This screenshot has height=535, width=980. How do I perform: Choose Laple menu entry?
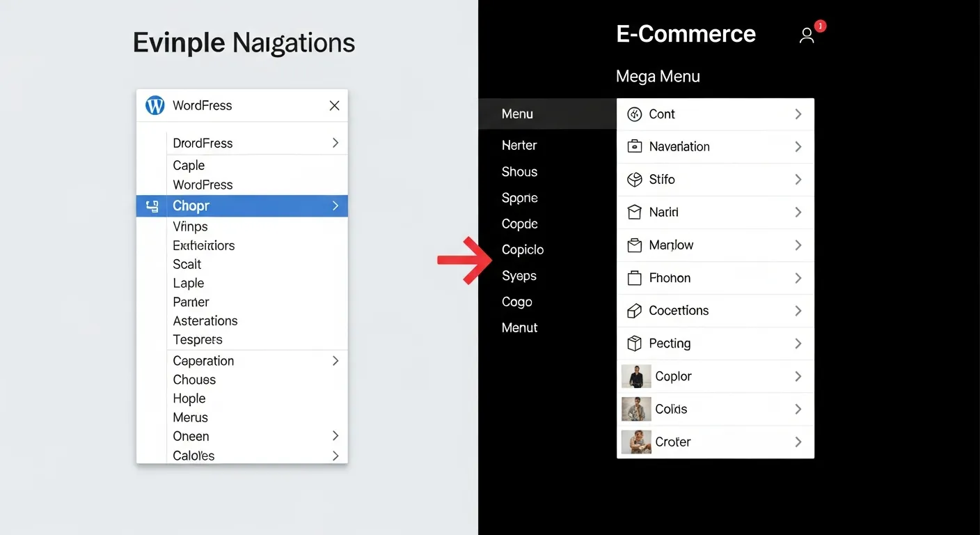[x=189, y=284]
